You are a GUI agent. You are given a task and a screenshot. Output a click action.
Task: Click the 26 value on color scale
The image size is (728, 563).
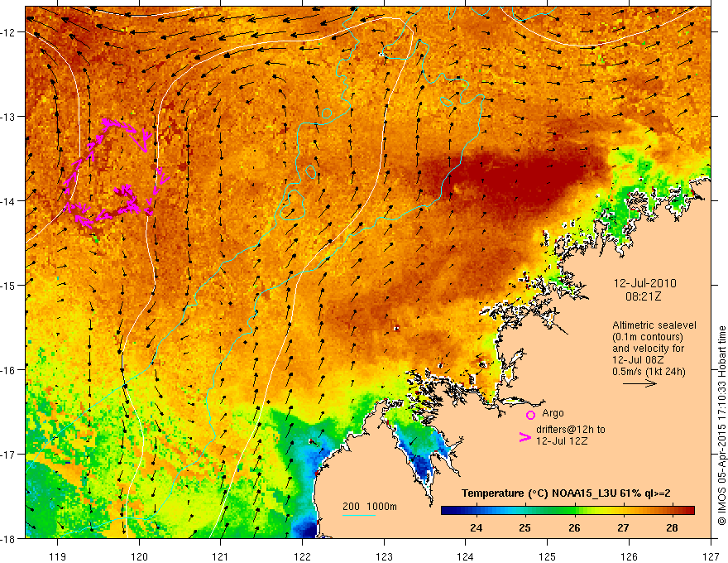pyautogui.click(x=574, y=527)
